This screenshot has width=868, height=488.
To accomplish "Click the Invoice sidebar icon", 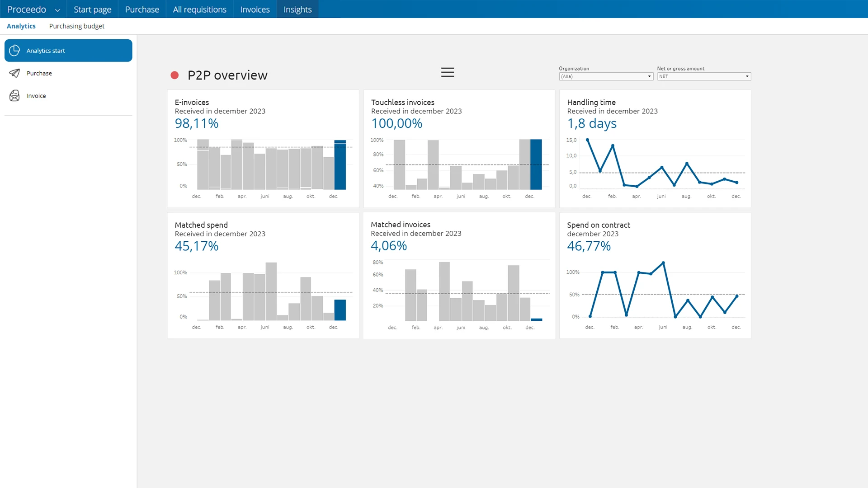I will 14,96.
